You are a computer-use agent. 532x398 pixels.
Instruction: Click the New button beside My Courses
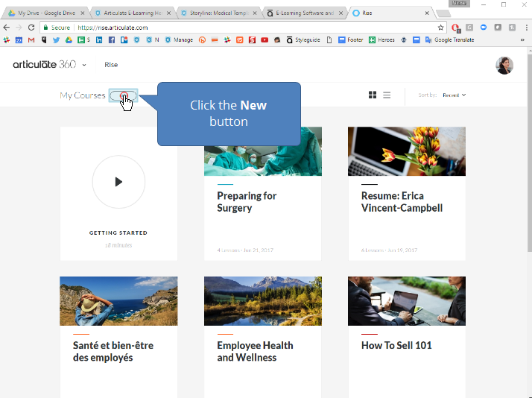[x=123, y=96]
